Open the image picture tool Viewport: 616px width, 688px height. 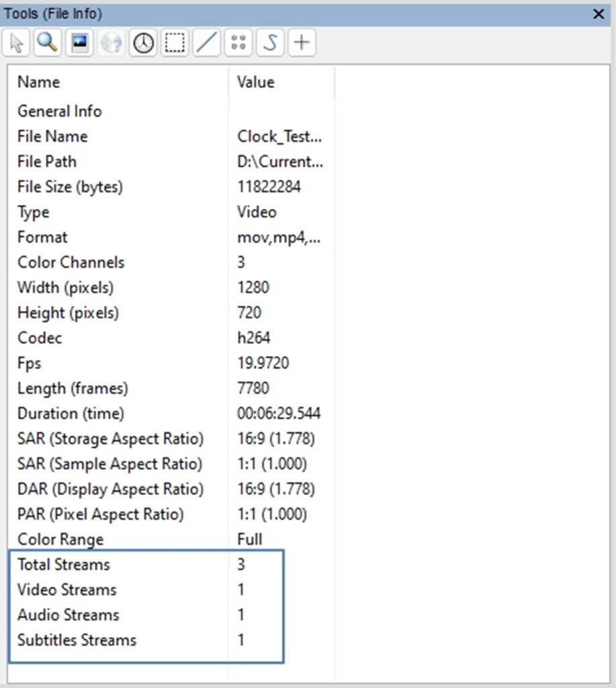(79, 42)
